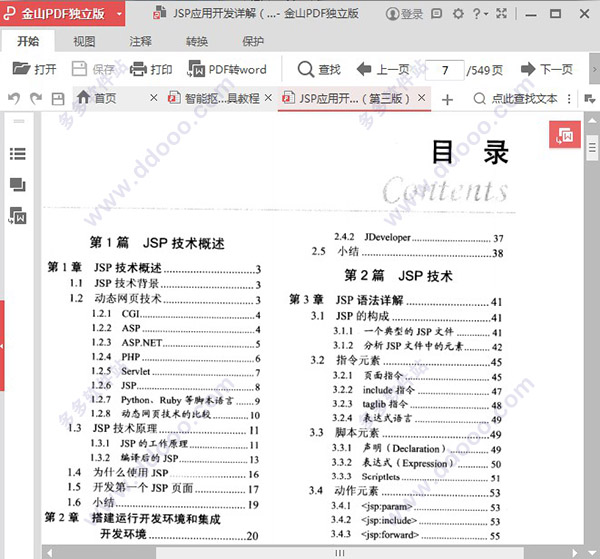Viewport: 600px width, 559px height.
Task: Click the 点此查找文本 search field
Action: pos(515,99)
